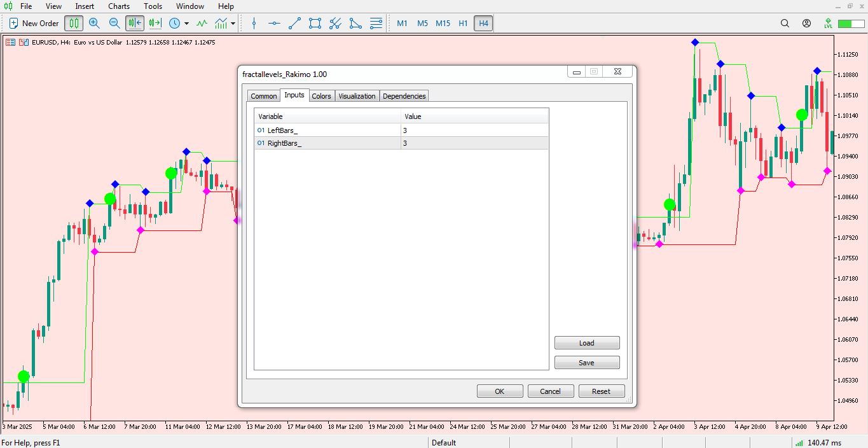This screenshot has height=448, width=868.
Task: Open the Indicators dropdown arrow
Action: pos(233,24)
